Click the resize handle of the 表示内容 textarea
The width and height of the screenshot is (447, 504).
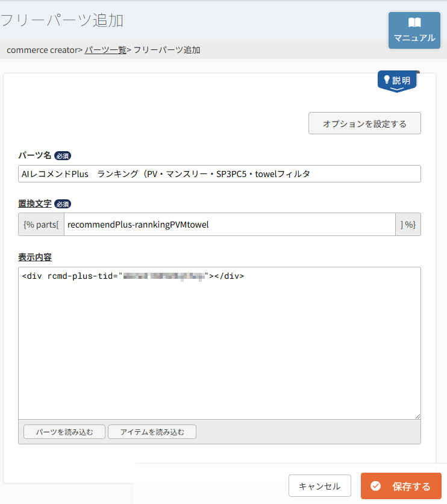(x=417, y=415)
